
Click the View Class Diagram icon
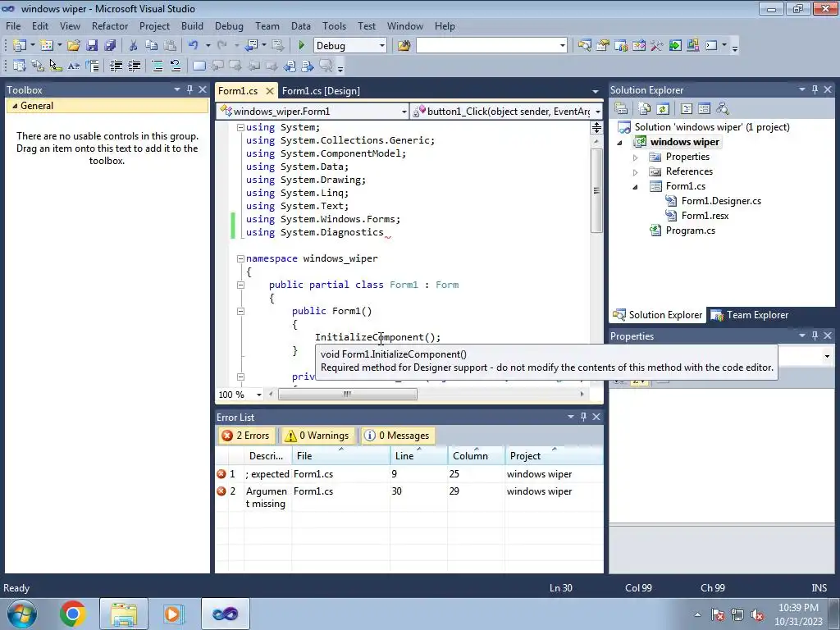(x=722, y=109)
